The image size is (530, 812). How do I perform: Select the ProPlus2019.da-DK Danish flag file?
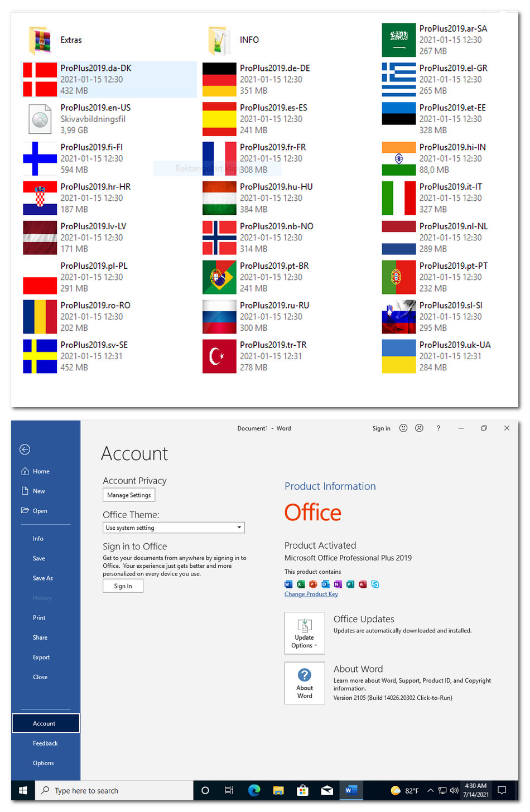click(109, 79)
